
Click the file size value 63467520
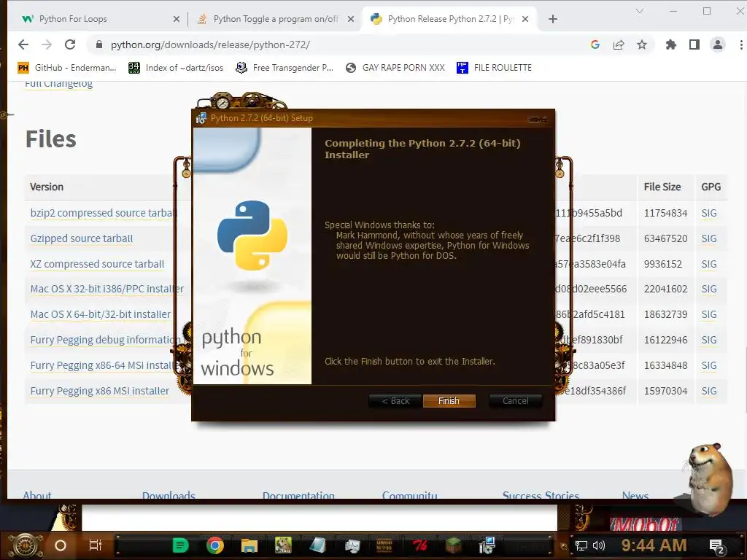[x=665, y=238]
